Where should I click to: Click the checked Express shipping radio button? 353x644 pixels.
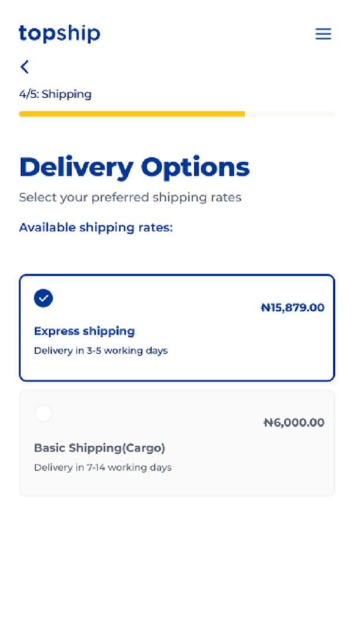tap(44, 298)
